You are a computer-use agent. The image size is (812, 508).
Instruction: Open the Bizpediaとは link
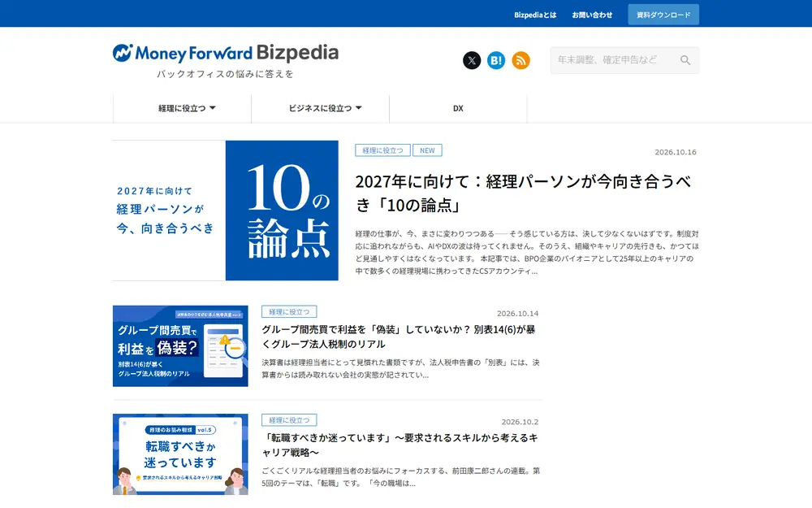[535, 15]
